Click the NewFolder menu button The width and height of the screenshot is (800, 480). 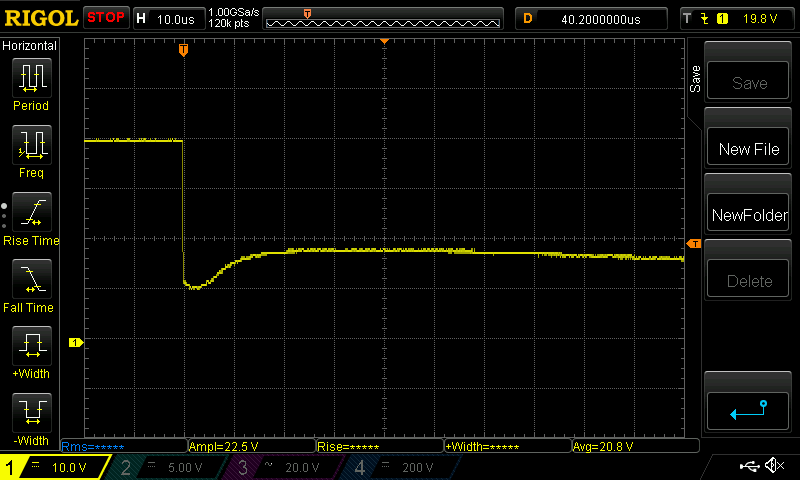pos(749,215)
